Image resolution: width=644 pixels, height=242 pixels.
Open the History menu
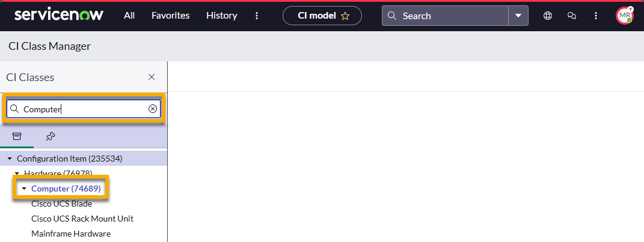(x=222, y=16)
